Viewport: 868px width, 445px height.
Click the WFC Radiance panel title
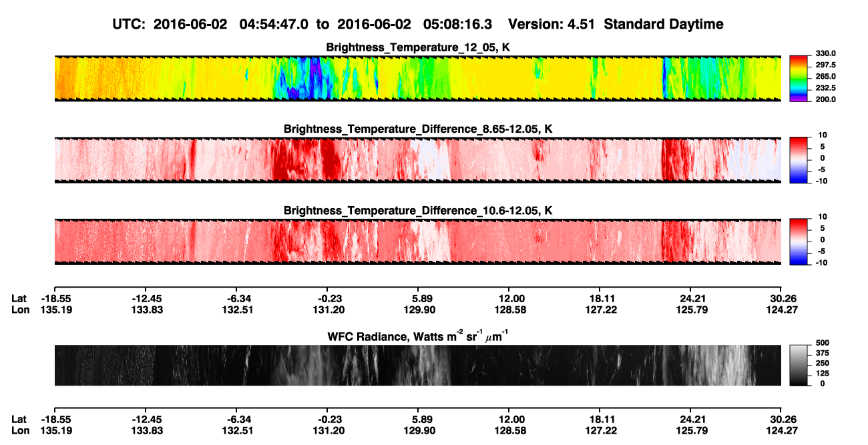[418, 336]
